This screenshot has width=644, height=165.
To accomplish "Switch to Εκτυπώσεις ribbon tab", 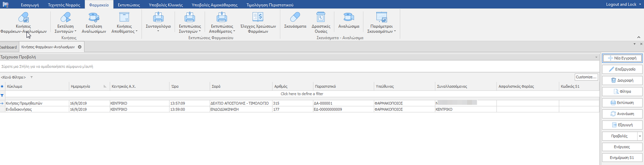I will point(128,5).
